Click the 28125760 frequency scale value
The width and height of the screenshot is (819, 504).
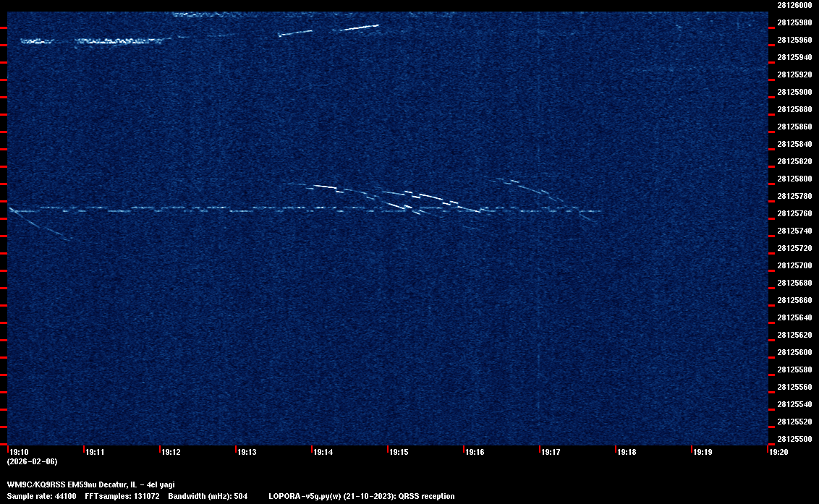[x=794, y=213]
